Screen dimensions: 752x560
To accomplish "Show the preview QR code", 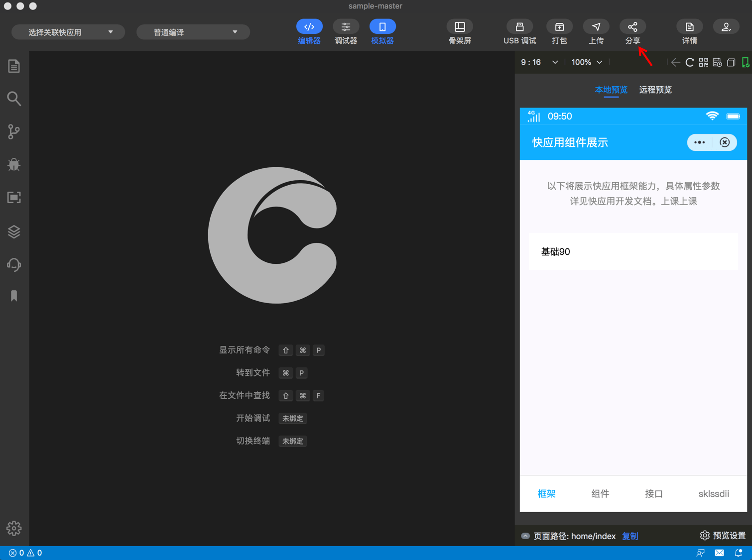I will [703, 62].
